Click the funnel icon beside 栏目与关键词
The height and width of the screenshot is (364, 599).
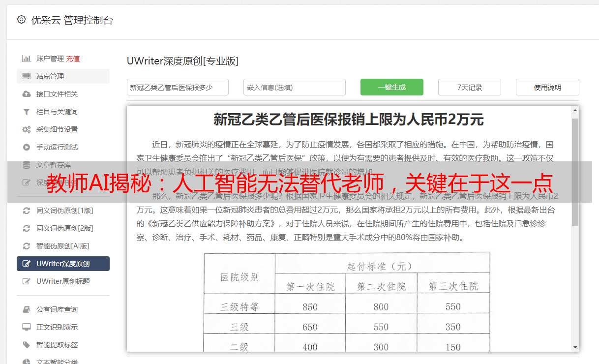point(27,112)
